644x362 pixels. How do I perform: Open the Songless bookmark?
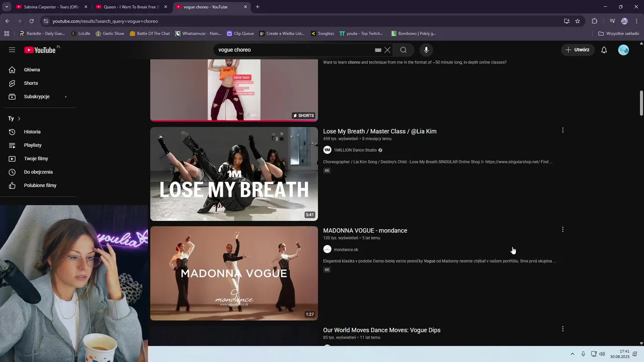pos(323,34)
